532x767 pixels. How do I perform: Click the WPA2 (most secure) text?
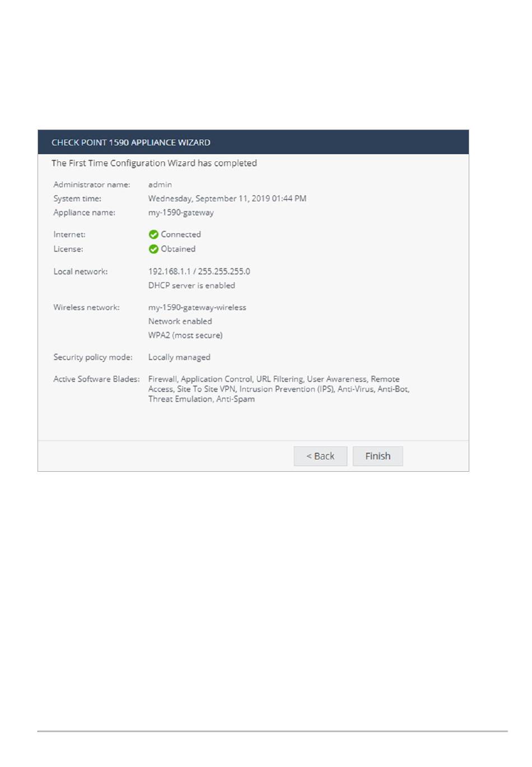tap(185, 335)
